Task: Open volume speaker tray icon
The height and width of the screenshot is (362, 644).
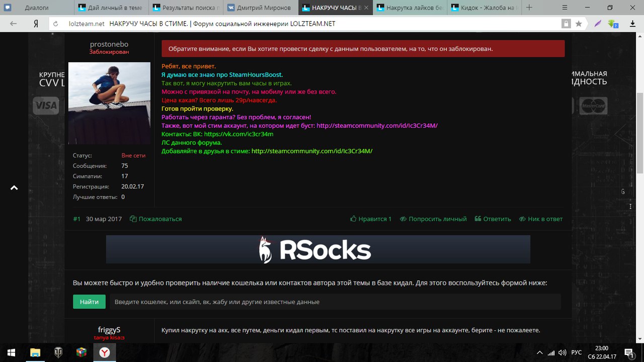Action: click(562, 352)
